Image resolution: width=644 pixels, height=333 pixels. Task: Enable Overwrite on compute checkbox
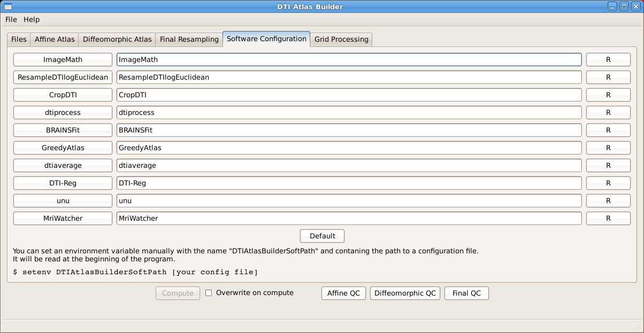(x=209, y=293)
